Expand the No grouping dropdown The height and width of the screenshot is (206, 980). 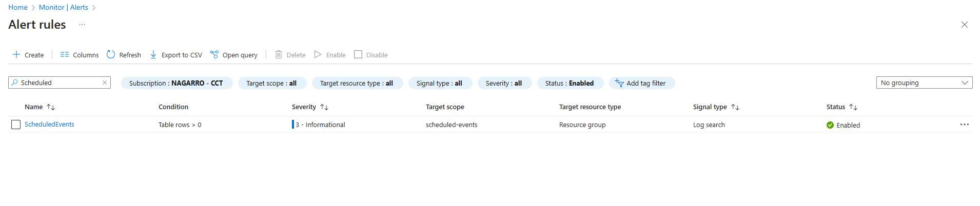pos(924,83)
